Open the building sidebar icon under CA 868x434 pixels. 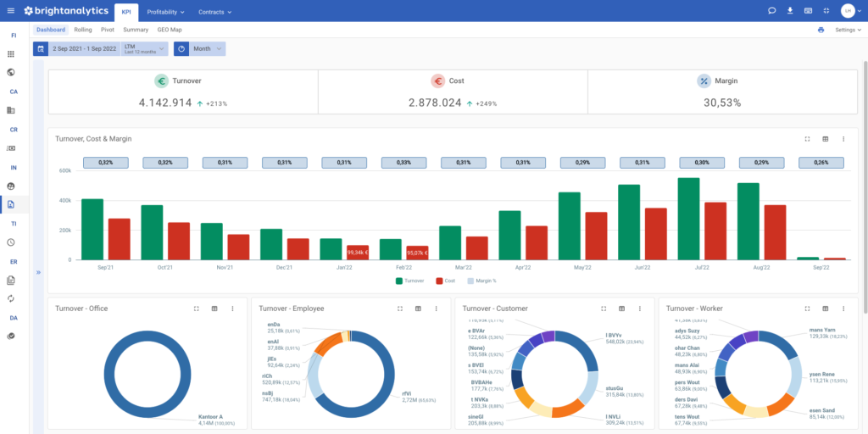[10, 110]
